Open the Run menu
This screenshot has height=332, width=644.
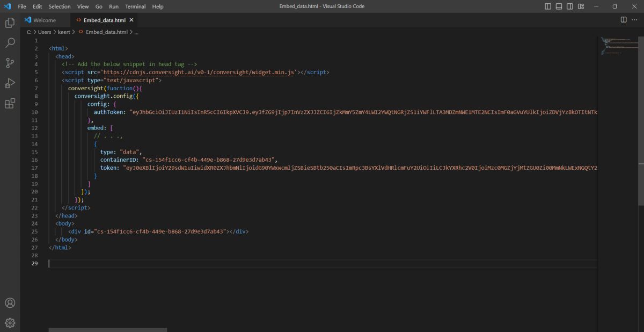click(114, 6)
